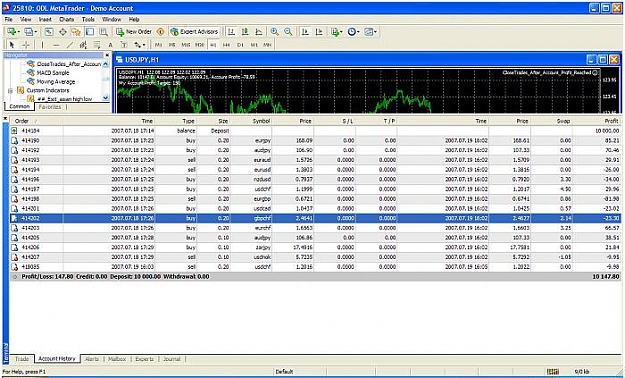Open the New Chart dropdown arrow
The width and height of the screenshot is (625, 378).
(x=18, y=32)
